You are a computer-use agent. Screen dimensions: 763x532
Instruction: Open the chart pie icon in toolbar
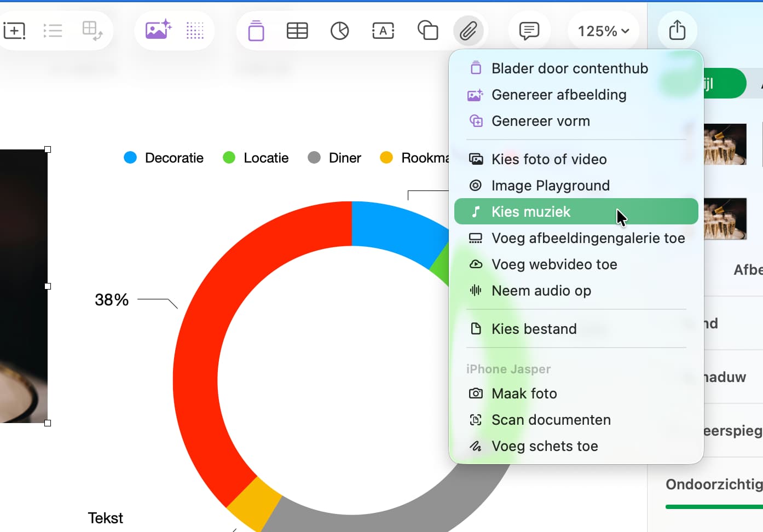(x=339, y=31)
